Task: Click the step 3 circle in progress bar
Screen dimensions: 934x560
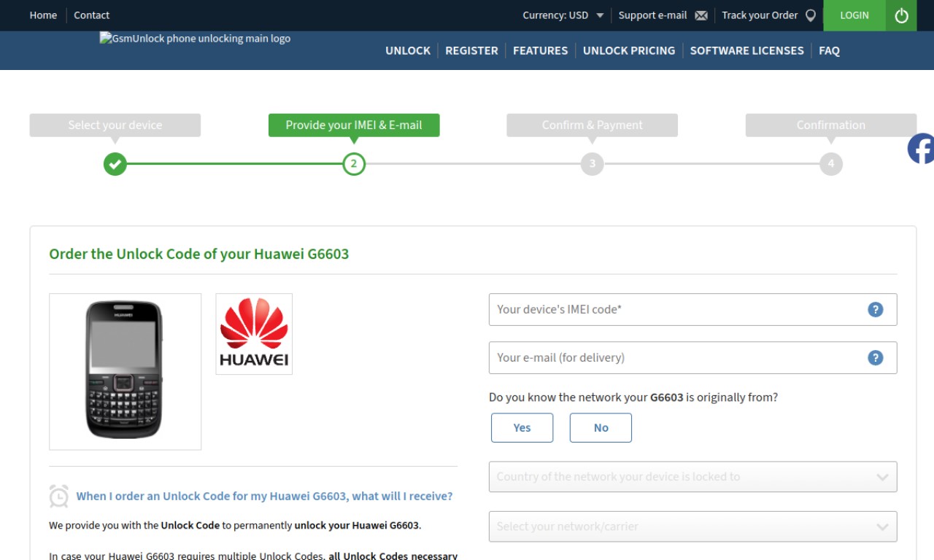Action: point(593,164)
